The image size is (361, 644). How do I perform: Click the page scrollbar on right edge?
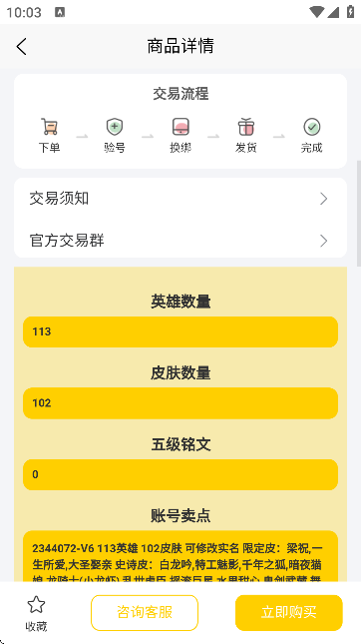(x=359, y=214)
